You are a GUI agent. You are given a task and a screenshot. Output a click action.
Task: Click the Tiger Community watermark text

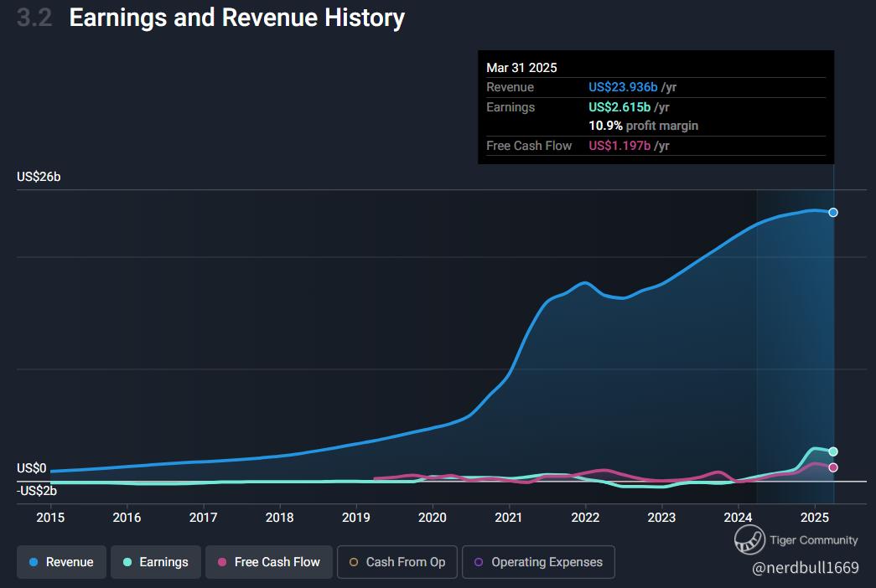pyautogui.click(x=814, y=540)
